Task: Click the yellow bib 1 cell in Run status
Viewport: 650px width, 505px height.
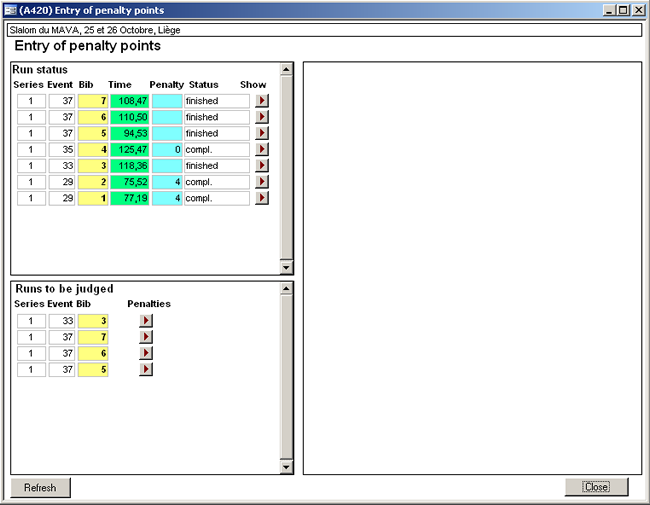Action: click(x=93, y=198)
